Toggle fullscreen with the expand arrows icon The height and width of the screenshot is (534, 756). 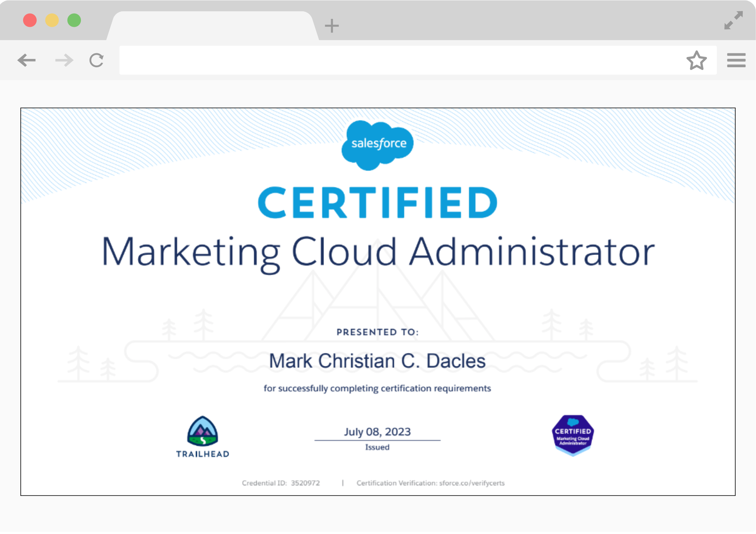pos(733,20)
